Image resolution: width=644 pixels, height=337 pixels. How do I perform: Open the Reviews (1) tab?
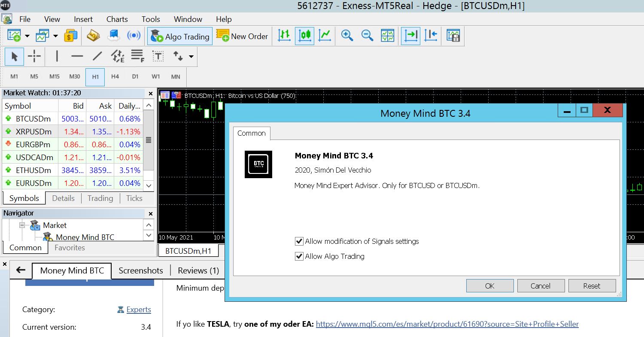[x=198, y=270]
